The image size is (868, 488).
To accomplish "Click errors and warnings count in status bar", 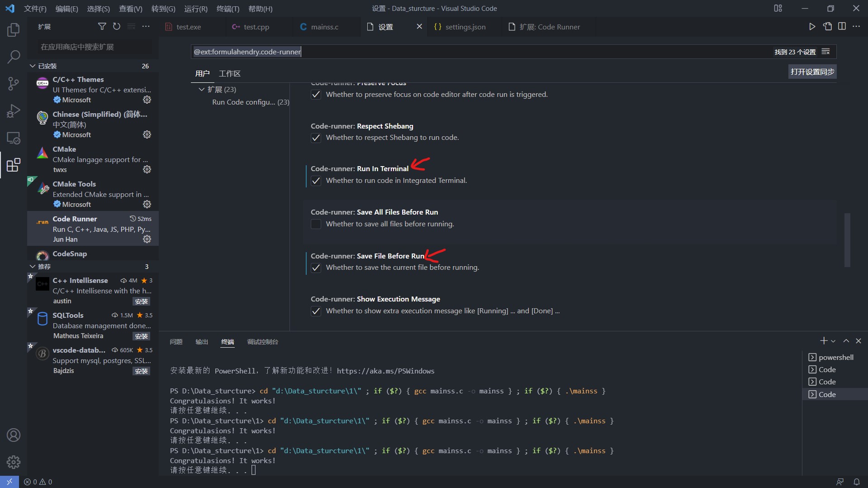I will pyautogui.click(x=38, y=482).
